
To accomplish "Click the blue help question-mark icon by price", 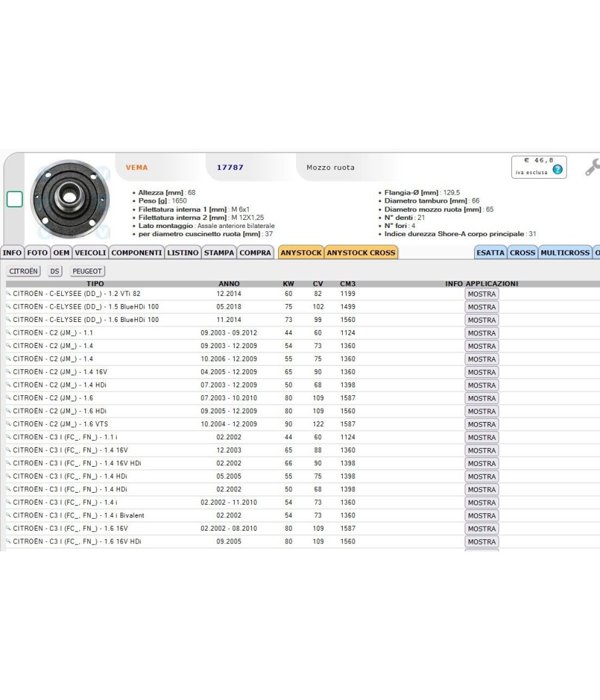I will pos(557,169).
